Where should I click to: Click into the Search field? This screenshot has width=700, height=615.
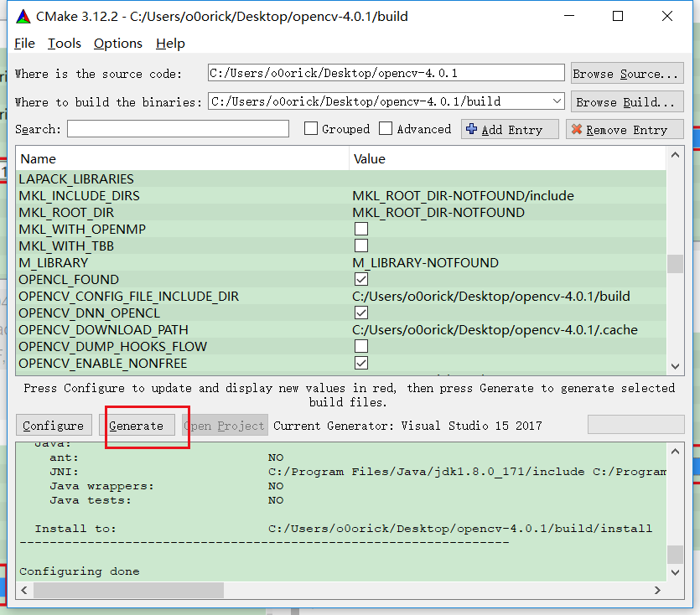pyautogui.click(x=178, y=128)
